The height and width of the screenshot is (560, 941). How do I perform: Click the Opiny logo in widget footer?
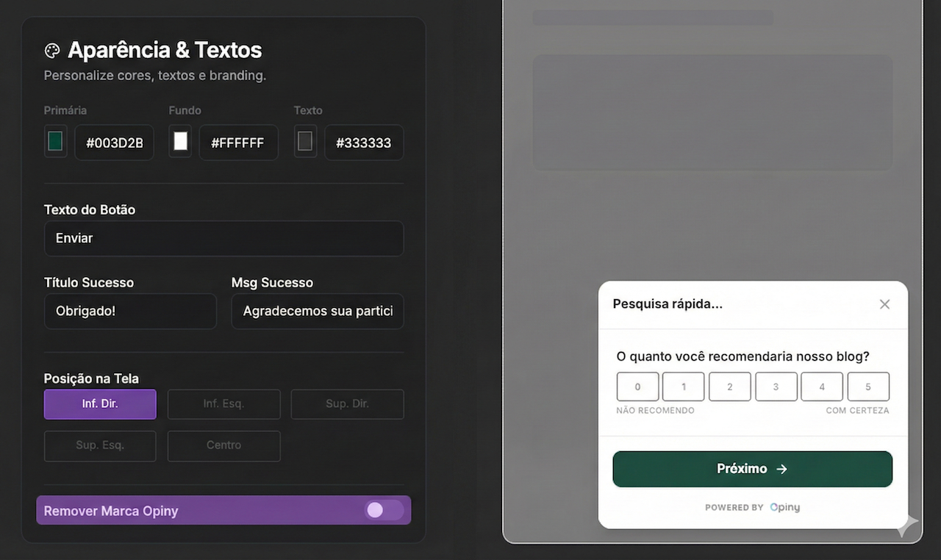(784, 507)
